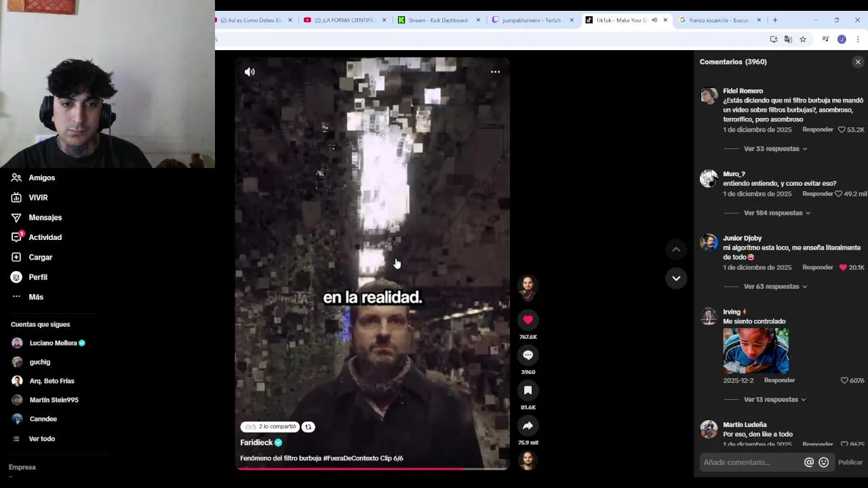Focus the Añadir comentario field

tap(750, 462)
